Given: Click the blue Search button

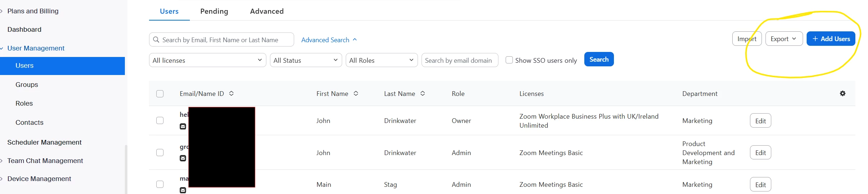Looking at the screenshot, I should [x=599, y=59].
